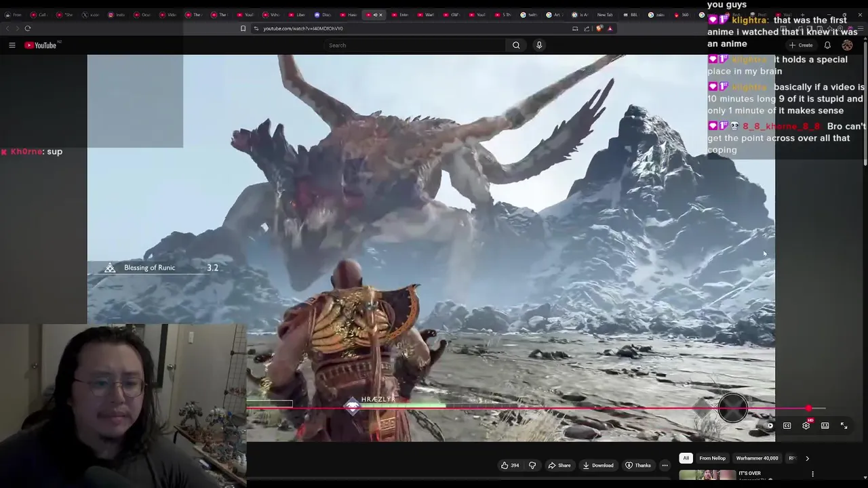Show more filter chips with right arrow
The image size is (868, 488).
[x=807, y=458]
